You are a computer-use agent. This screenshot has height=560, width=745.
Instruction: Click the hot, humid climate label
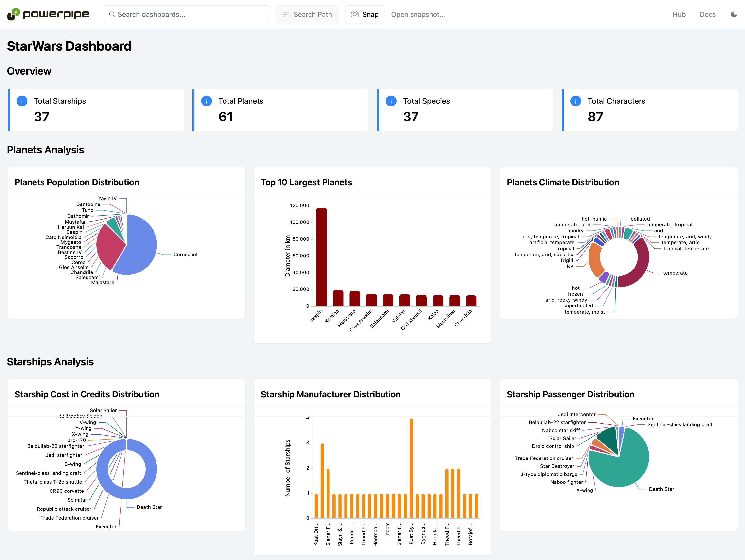pos(594,219)
